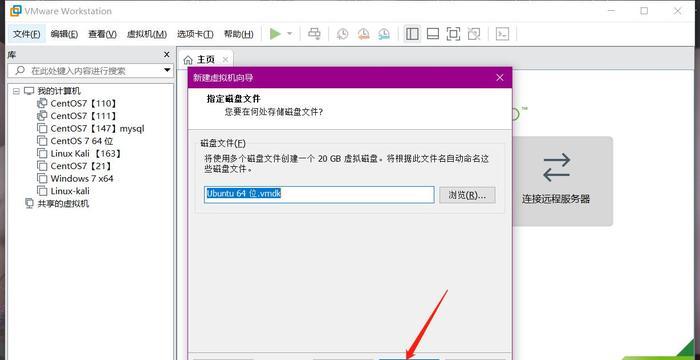Open the 文件(F) menu
The image size is (700, 360).
(x=26, y=34)
